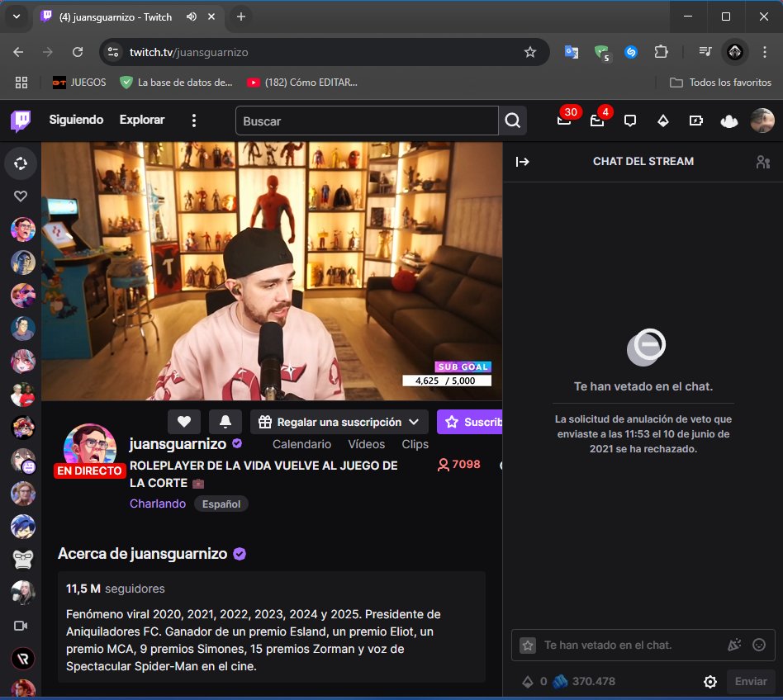Click the viewer count 7098
Viewport: 783px width, 700px height.
pos(459,465)
